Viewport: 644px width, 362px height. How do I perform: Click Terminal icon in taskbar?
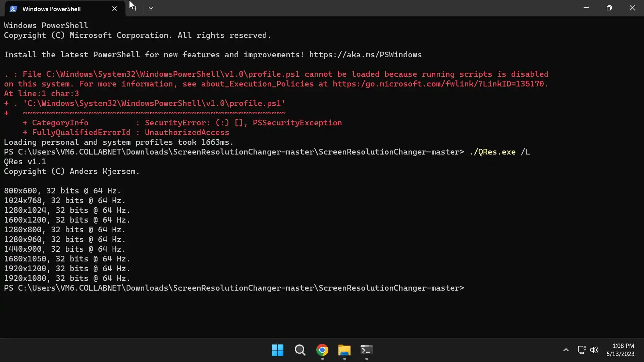(x=367, y=350)
